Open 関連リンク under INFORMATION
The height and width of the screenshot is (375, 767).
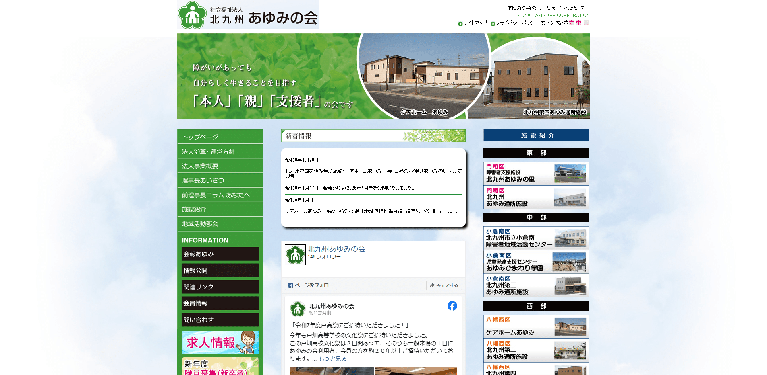click(x=220, y=287)
